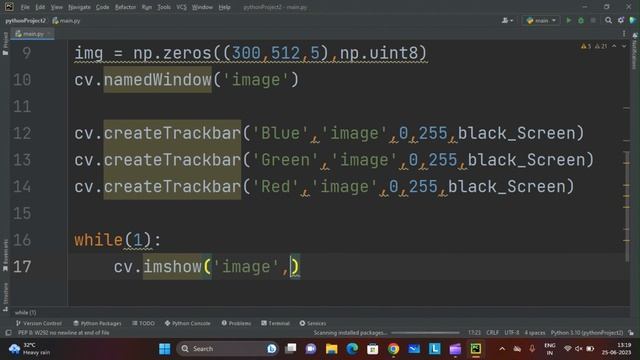Click the grey Stop button in toolbar

(593, 20)
